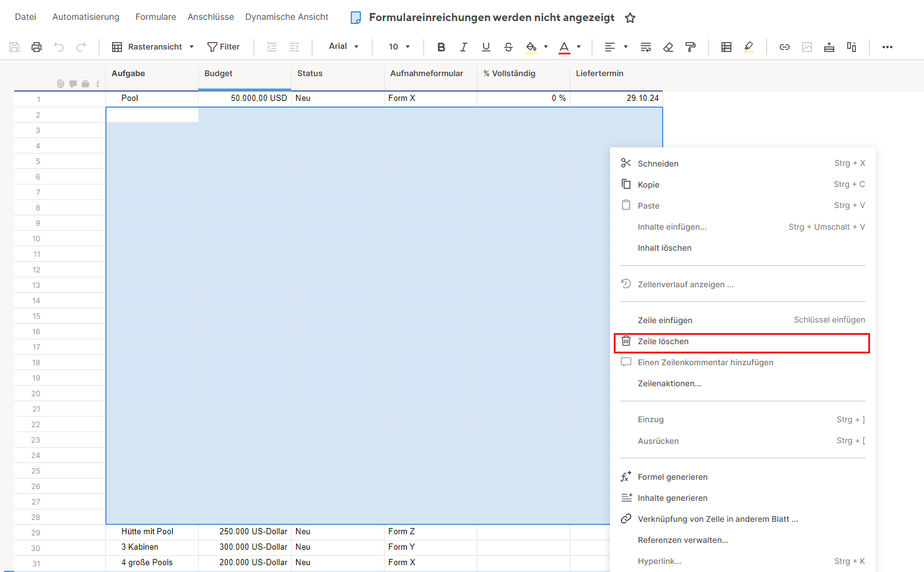Choose Verknüpfung von Zelle in anderem Blatt
The width and height of the screenshot is (924, 572).
pyautogui.click(x=743, y=519)
